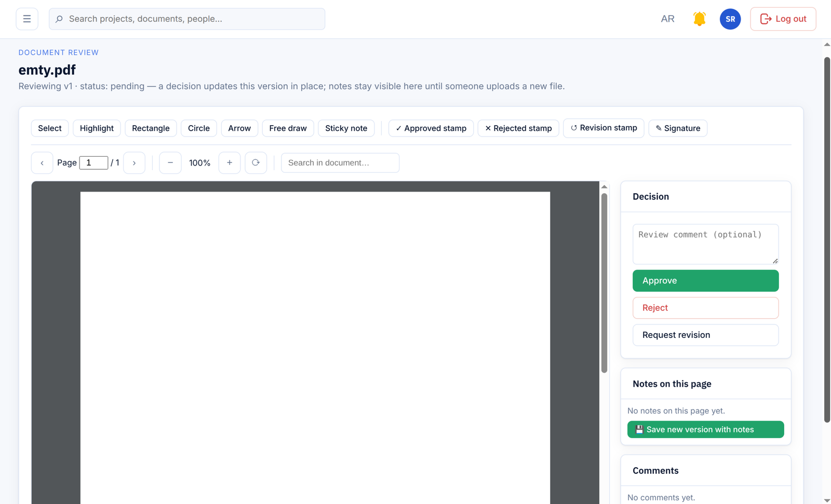This screenshot has height=504, width=831.
Task: Click the DOCUMENT REVIEW breadcrumb label
Action: tap(59, 52)
